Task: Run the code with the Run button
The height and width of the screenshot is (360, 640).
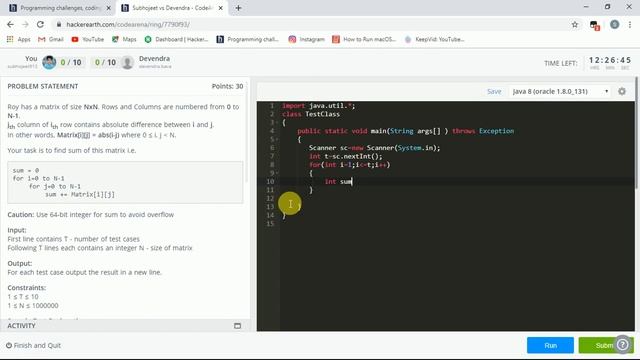Action: click(550, 345)
